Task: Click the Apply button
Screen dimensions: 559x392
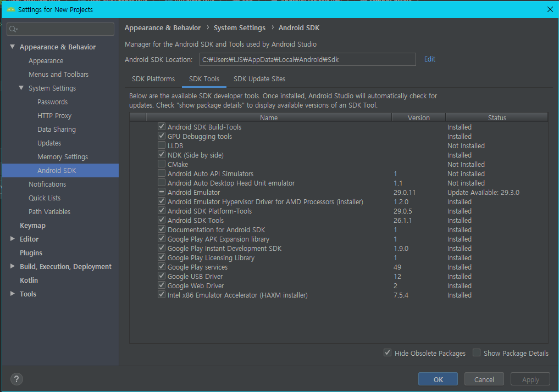Action: coord(530,379)
